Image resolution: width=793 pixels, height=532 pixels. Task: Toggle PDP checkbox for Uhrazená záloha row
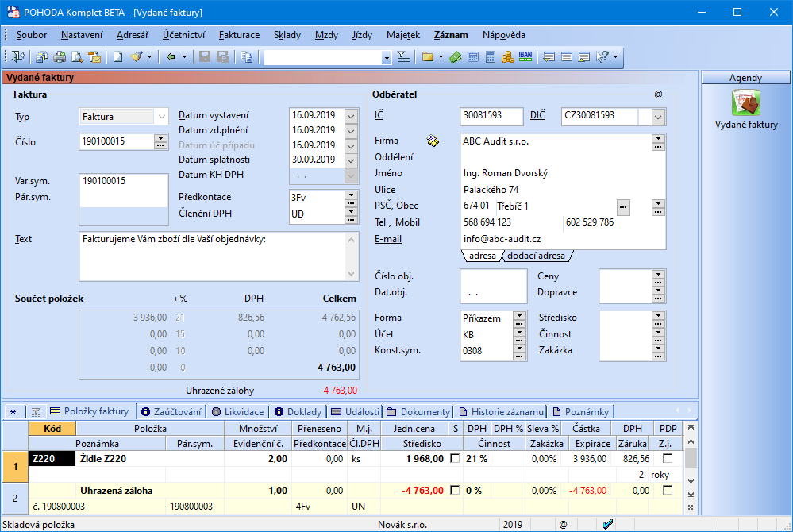[668, 490]
